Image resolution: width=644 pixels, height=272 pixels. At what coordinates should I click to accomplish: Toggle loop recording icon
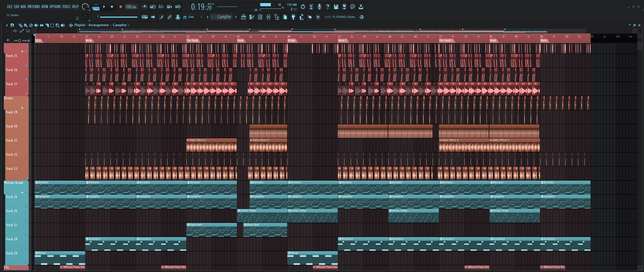click(x=178, y=7)
